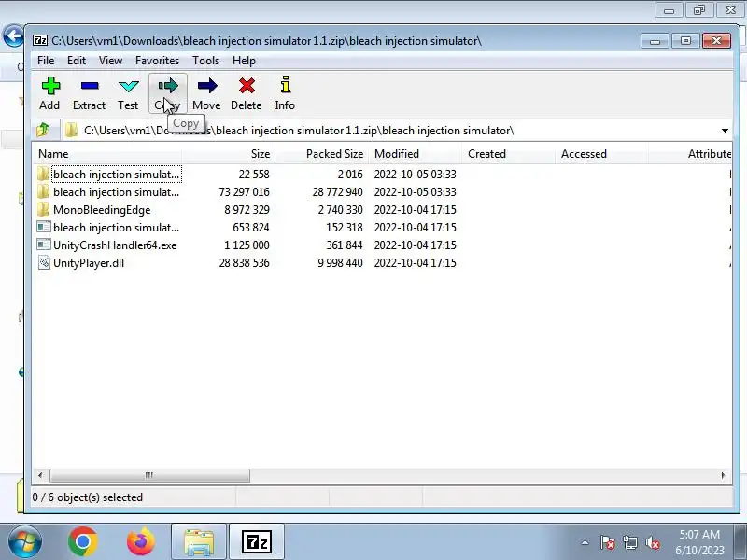Click the red Delete icon
This screenshot has height=560, width=747.
(x=247, y=86)
